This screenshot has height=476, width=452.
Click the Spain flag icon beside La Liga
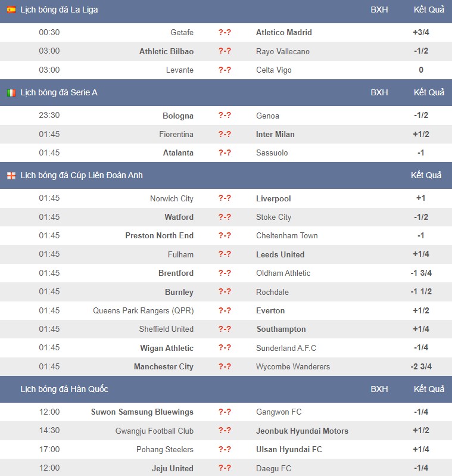tap(11, 10)
